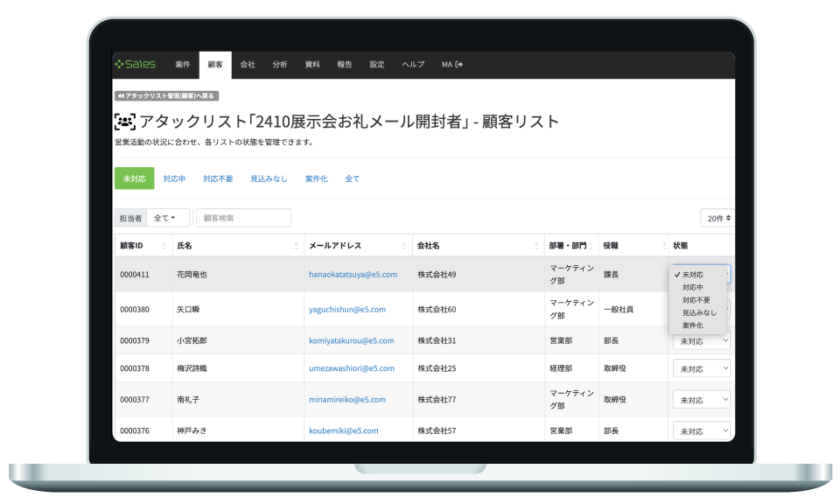Screen dimensions: 840x504
Task: Go back via アタックリスト管理(顧客)へ戻る button
Action: tap(165, 96)
